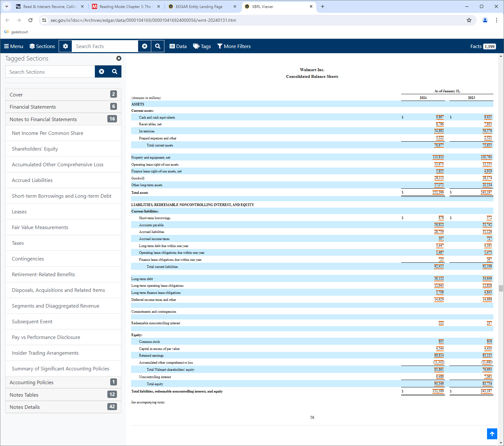Open the Data filter dropdown

178,46
